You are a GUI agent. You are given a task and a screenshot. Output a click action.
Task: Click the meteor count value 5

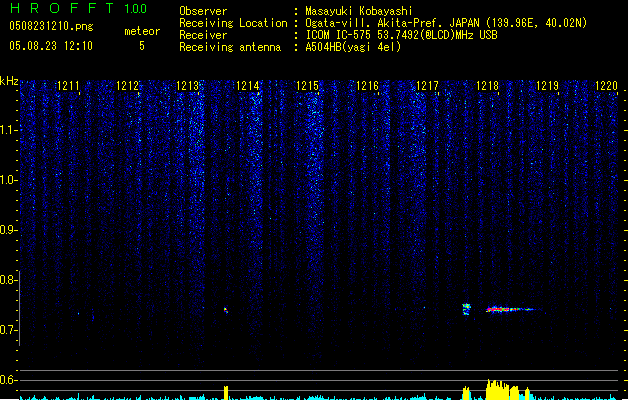[142, 46]
